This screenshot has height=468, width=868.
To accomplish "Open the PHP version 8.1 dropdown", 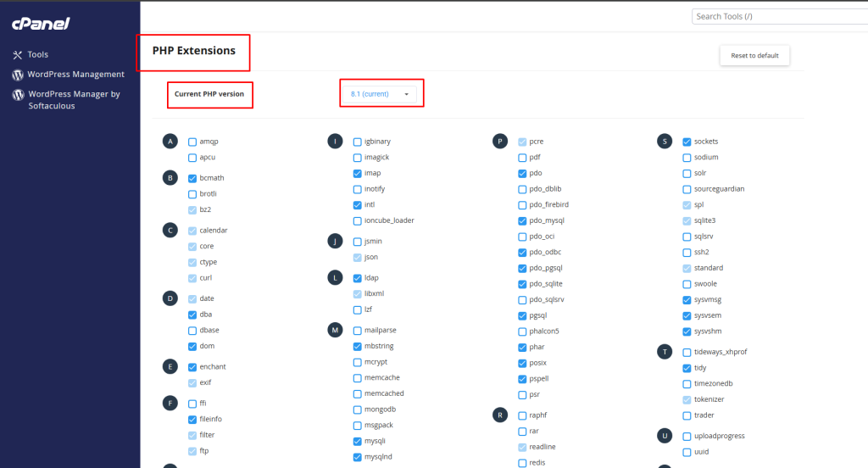I will click(380, 94).
